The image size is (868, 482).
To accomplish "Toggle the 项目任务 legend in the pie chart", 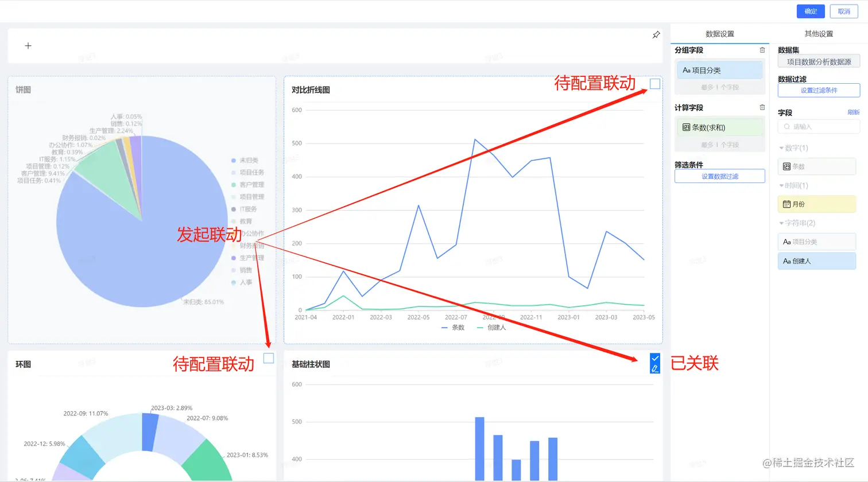I will pyautogui.click(x=248, y=172).
